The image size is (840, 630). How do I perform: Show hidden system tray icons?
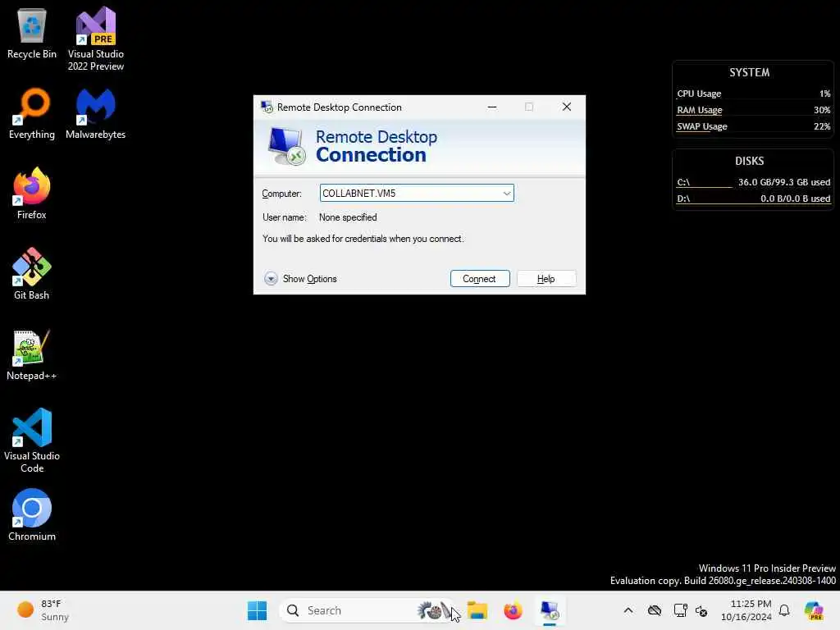[x=628, y=610]
